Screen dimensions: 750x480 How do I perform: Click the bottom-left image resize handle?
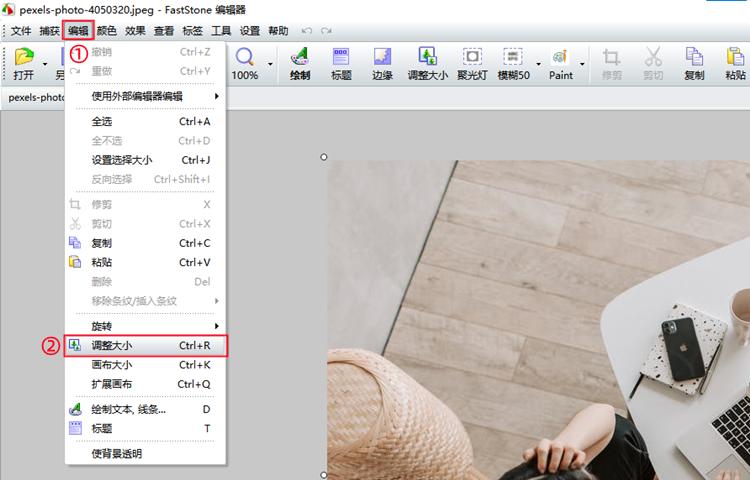(x=324, y=475)
